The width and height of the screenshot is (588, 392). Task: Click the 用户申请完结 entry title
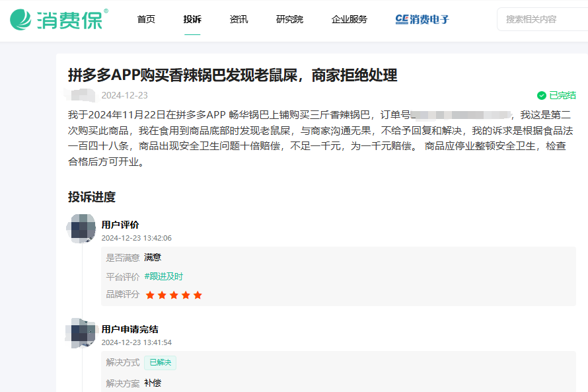[129, 329]
